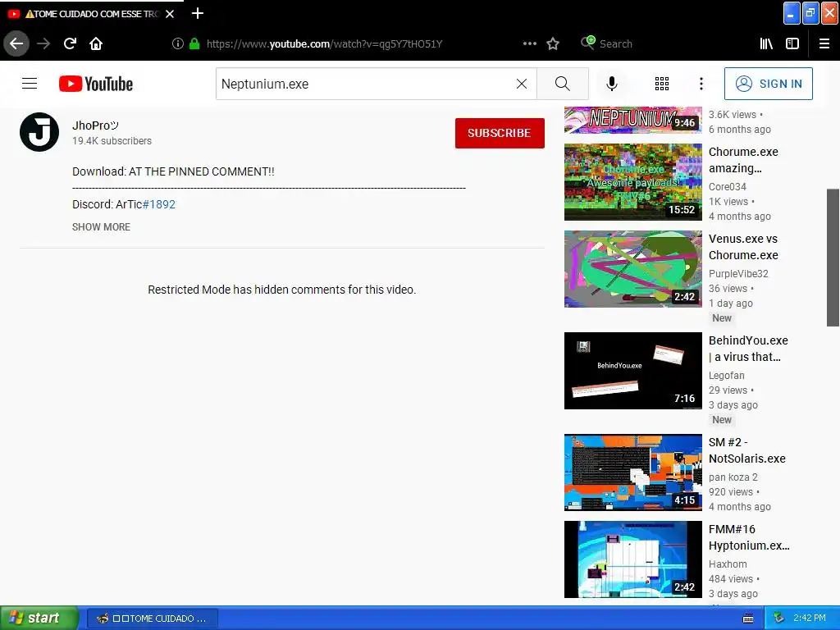Viewport: 840px width, 630px height.
Task: Close the TOME CUIDADO tab
Action: click(x=170, y=14)
